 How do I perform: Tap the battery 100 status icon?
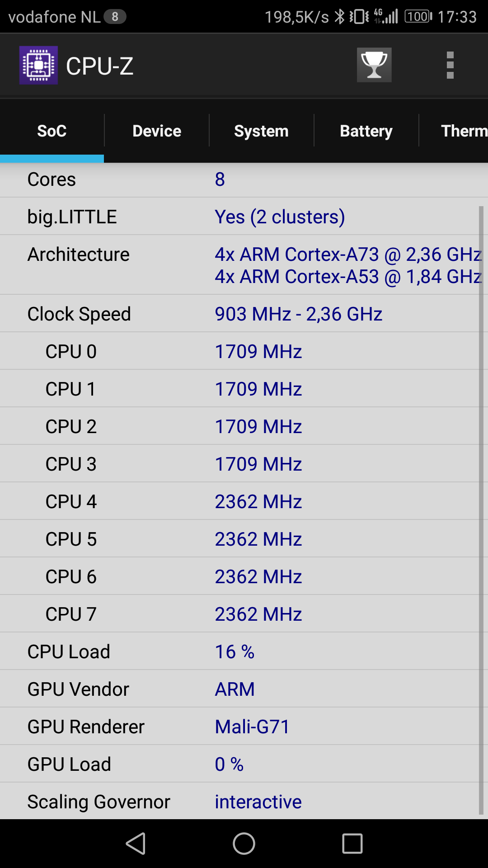point(418,17)
